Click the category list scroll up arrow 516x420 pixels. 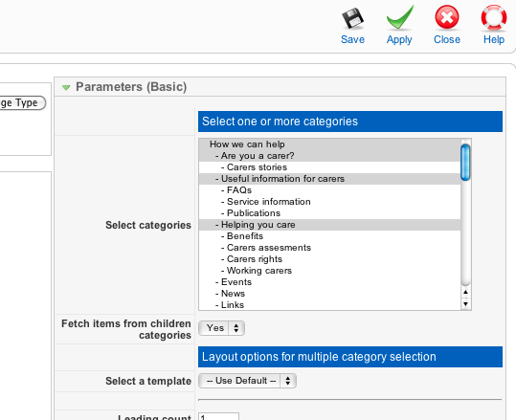coord(465,292)
